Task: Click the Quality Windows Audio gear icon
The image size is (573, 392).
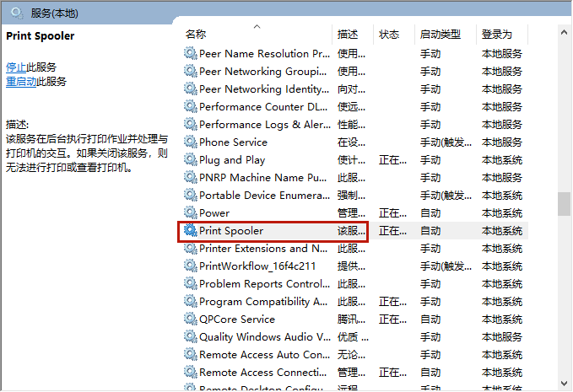Action: point(190,337)
